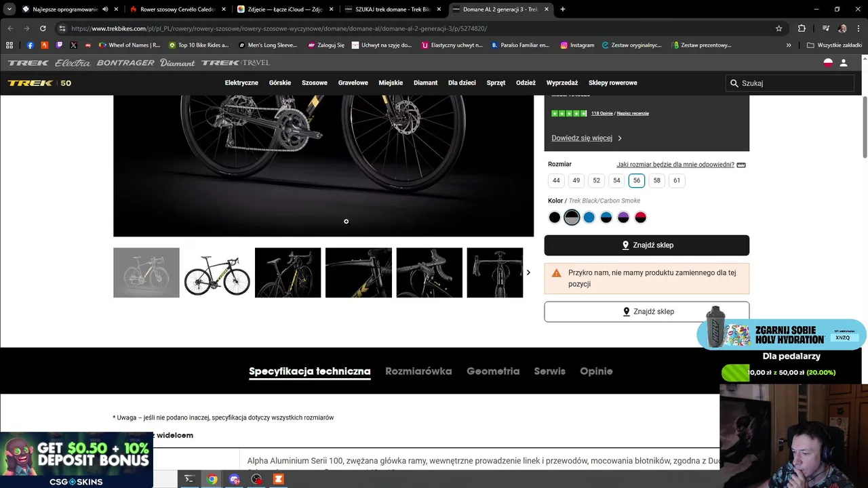Switch to the Geometria tab
The image size is (868, 488).
493,371
